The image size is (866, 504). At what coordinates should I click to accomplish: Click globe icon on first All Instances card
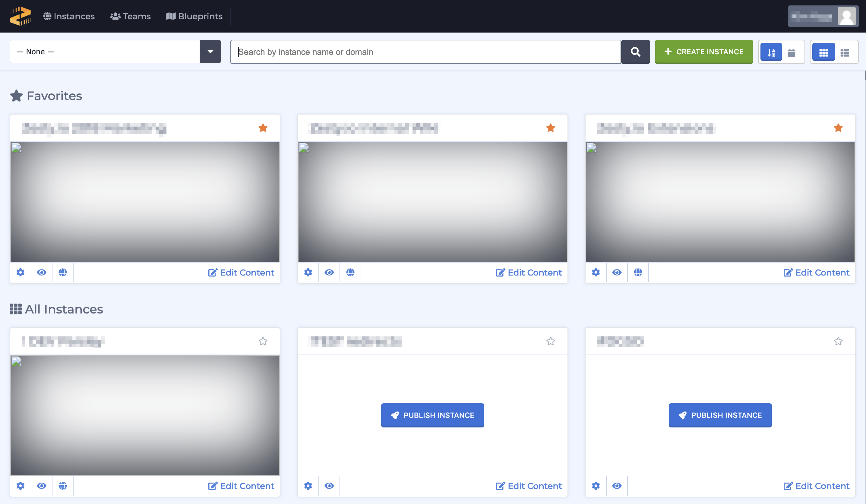pyautogui.click(x=62, y=486)
